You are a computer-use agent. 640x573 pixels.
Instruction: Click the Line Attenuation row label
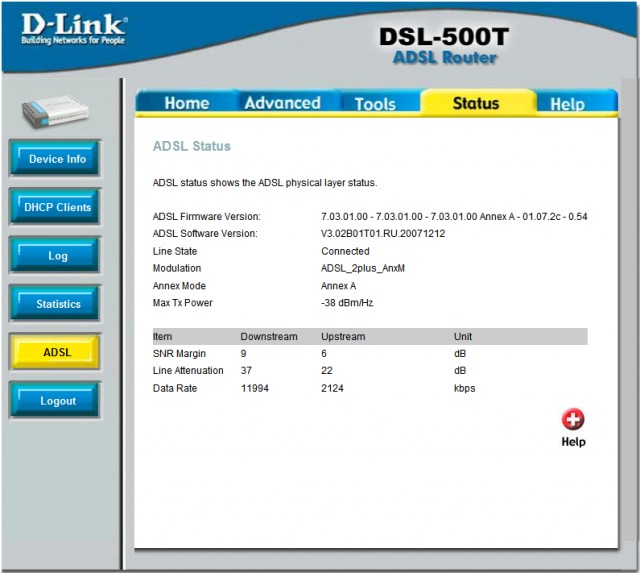click(188, 370)
